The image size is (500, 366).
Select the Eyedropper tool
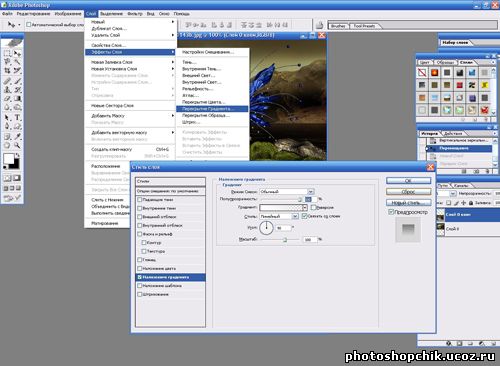(17, 136)
